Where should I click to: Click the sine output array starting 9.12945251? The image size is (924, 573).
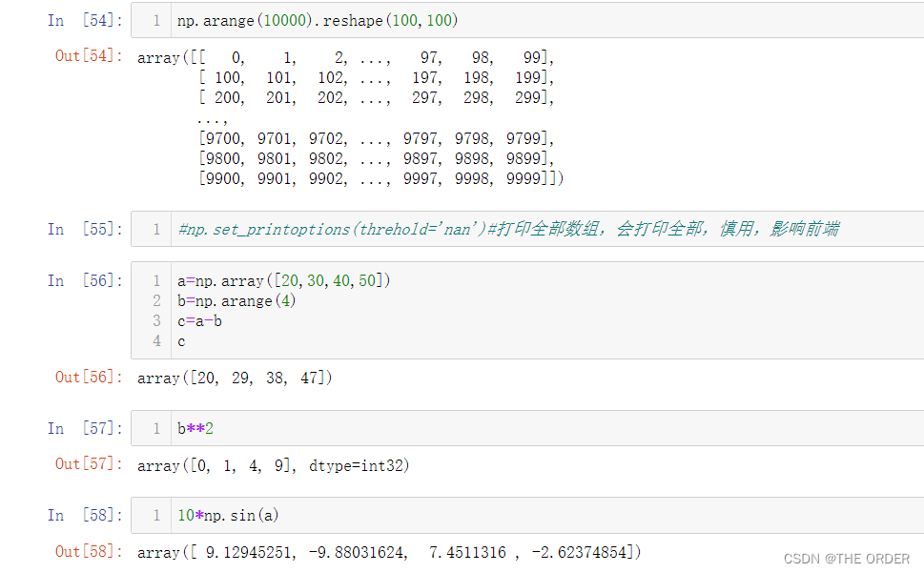click(389, 553)
